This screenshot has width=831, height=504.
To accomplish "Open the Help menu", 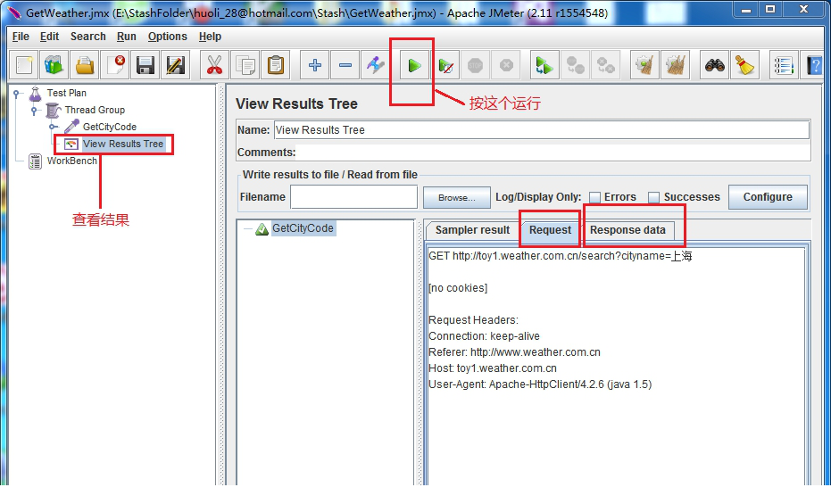I will [x=210, y=37].
